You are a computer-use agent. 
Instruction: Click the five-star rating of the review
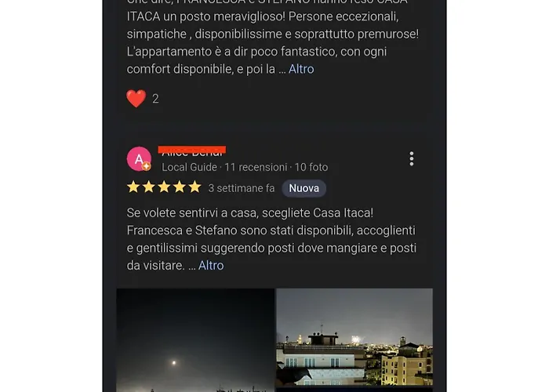(164, 187)
